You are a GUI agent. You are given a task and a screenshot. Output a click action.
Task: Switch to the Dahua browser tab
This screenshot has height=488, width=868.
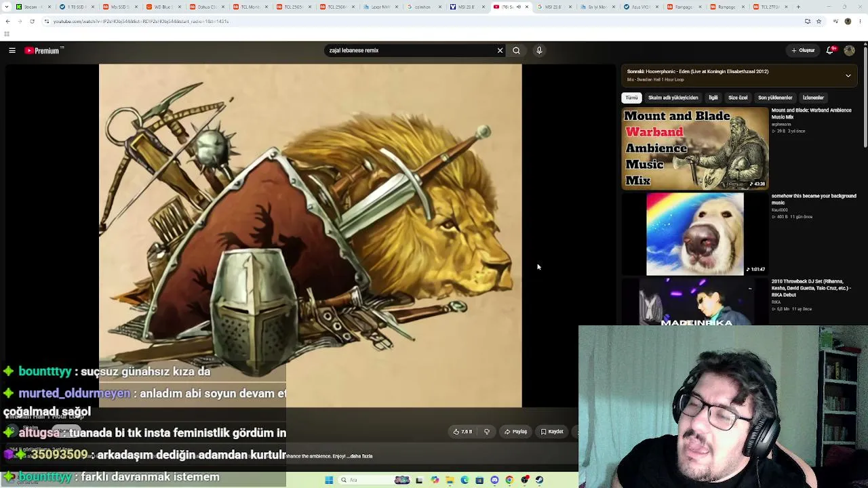[x=206, y=7]
